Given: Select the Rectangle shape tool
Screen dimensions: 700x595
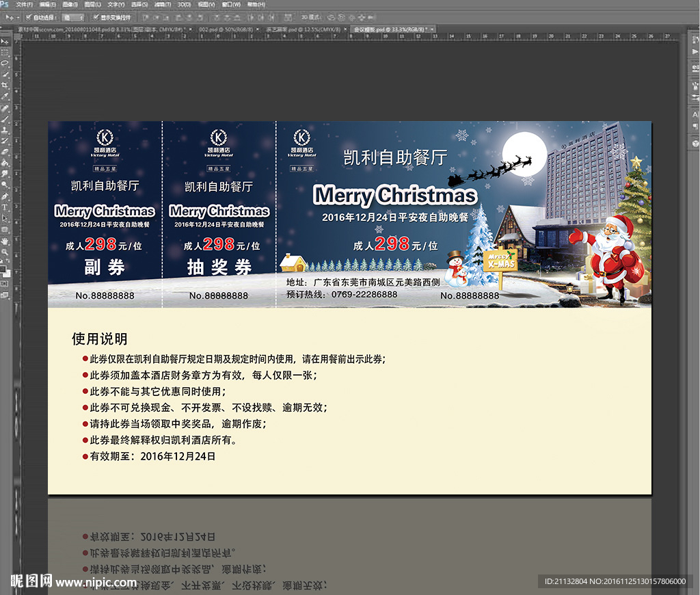Looking at the screenshot, I should pos(5,229).
